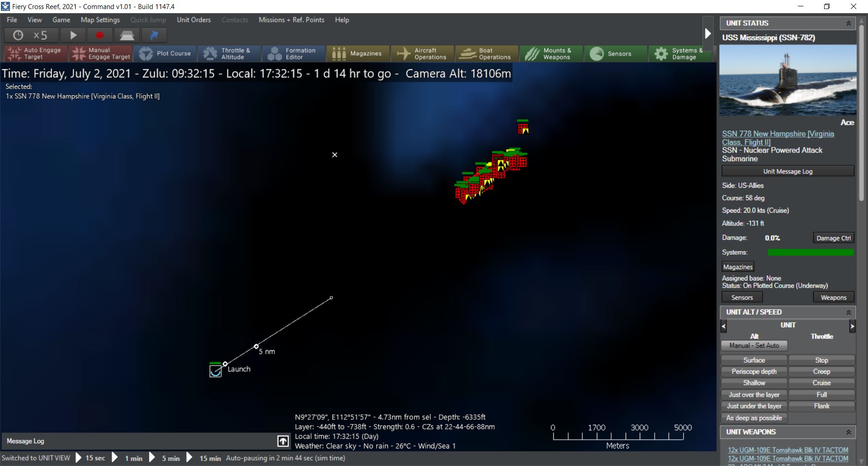Set depth to Just over the layer

coord(754,395)
